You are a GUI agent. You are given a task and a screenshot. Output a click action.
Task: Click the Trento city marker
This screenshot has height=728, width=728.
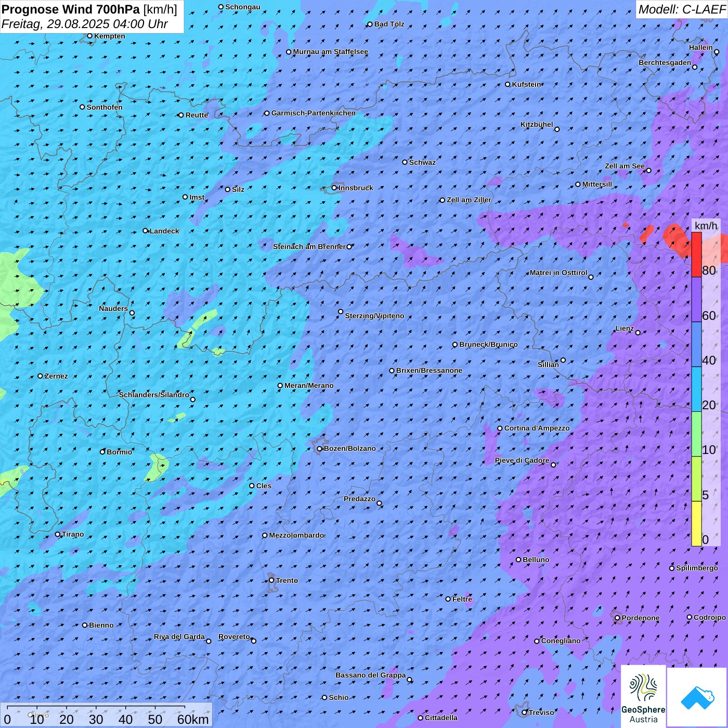271,580
